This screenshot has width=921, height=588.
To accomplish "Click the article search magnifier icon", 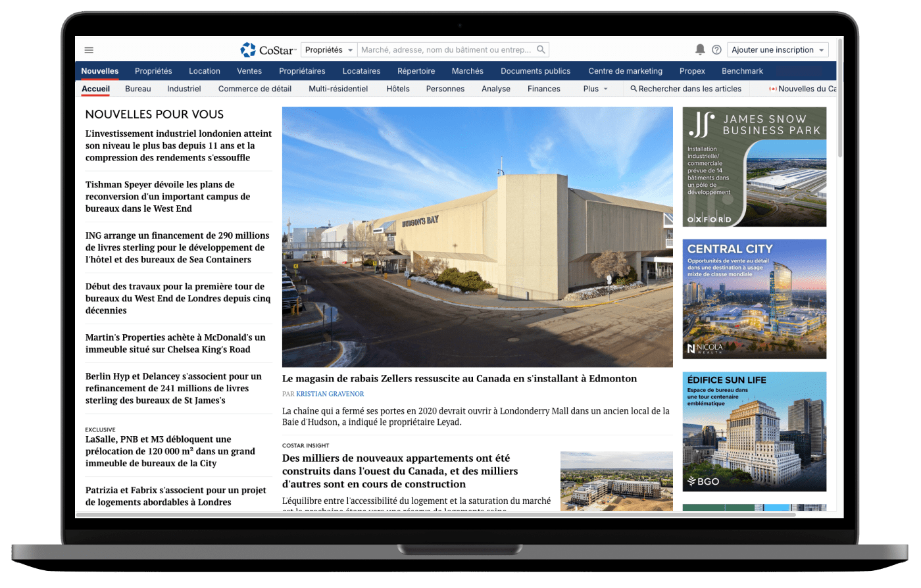I will [634, 89].
